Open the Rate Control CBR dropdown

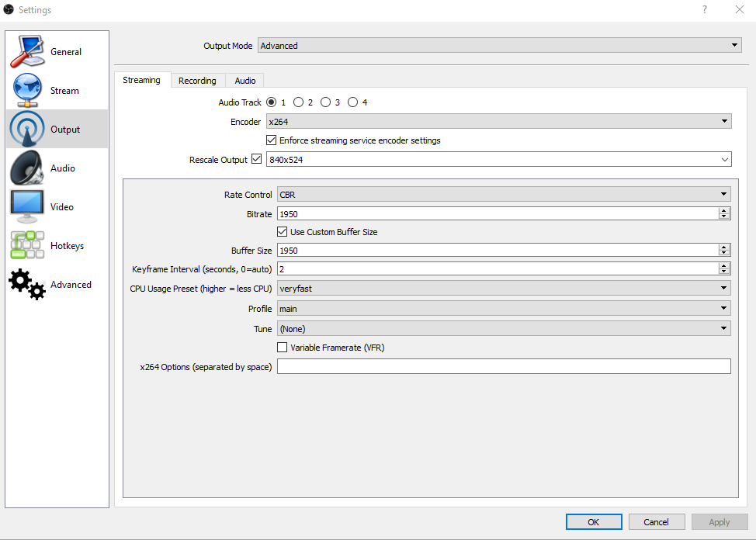[x=504, y=194]
